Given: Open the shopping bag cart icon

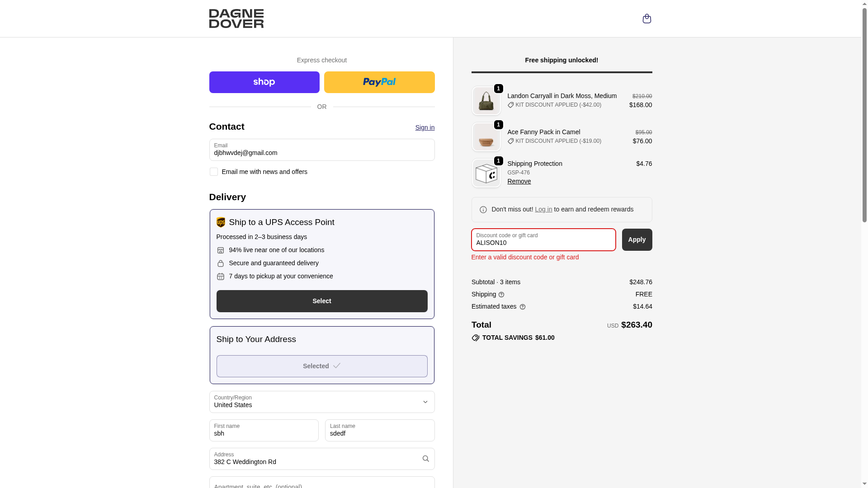Looking at the screenshot, I should [x=646, y=19].
